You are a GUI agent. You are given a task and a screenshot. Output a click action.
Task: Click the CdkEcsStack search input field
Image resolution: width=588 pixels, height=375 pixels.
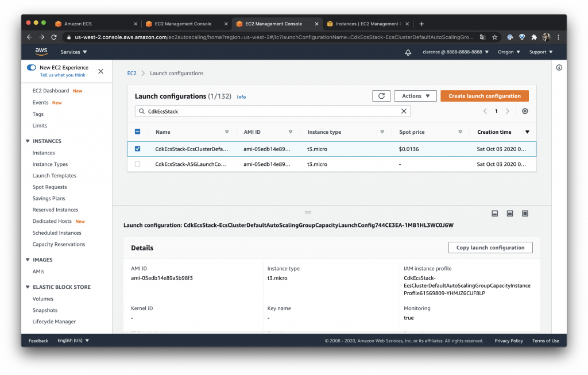[x=273, y=111]
